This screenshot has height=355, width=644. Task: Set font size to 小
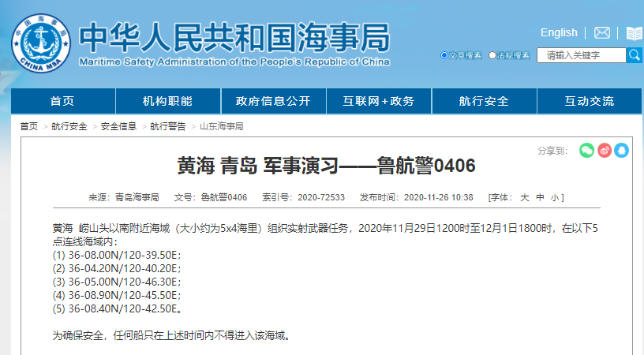(555, 198)
